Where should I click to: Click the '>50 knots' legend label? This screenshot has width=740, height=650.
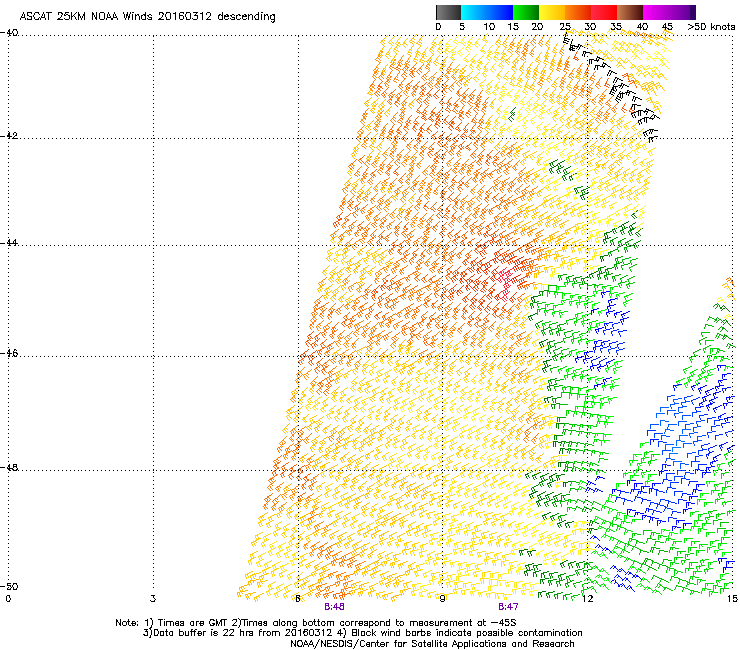click(x=711, y=27)
